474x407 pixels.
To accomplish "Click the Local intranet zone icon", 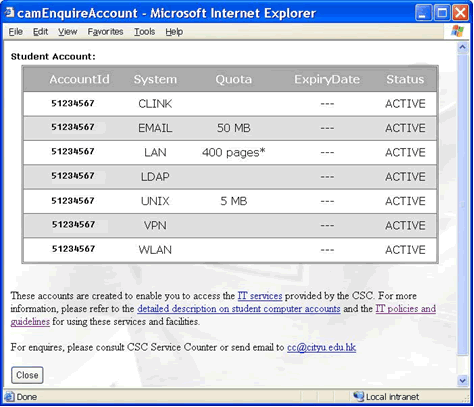I will point(359,396).
